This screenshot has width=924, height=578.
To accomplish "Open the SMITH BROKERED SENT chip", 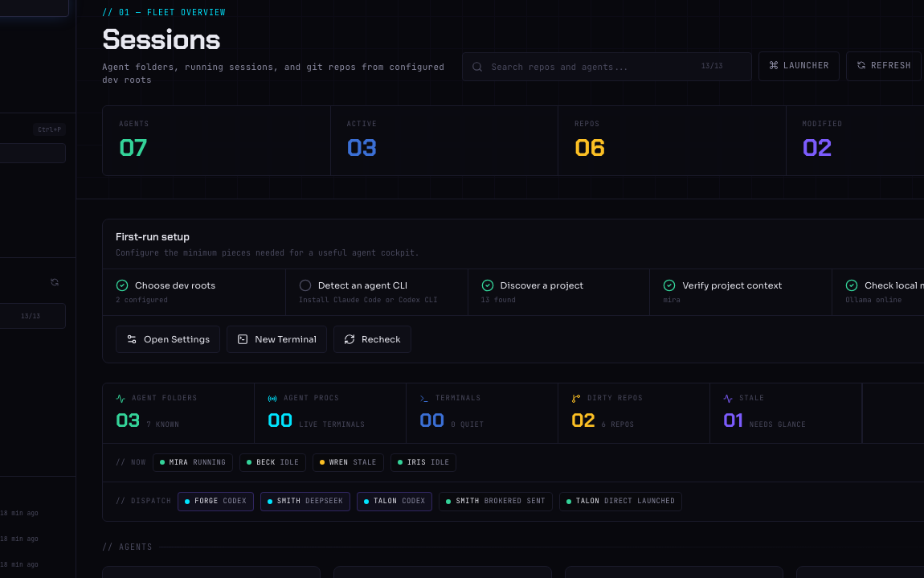I will tap(496, 502).
